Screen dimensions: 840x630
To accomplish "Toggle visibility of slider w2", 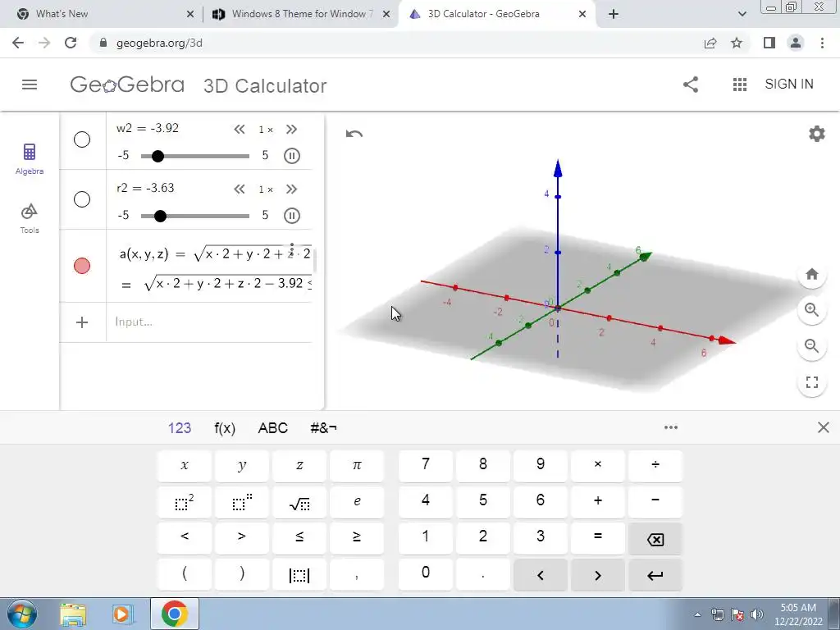I will (82, 139).
